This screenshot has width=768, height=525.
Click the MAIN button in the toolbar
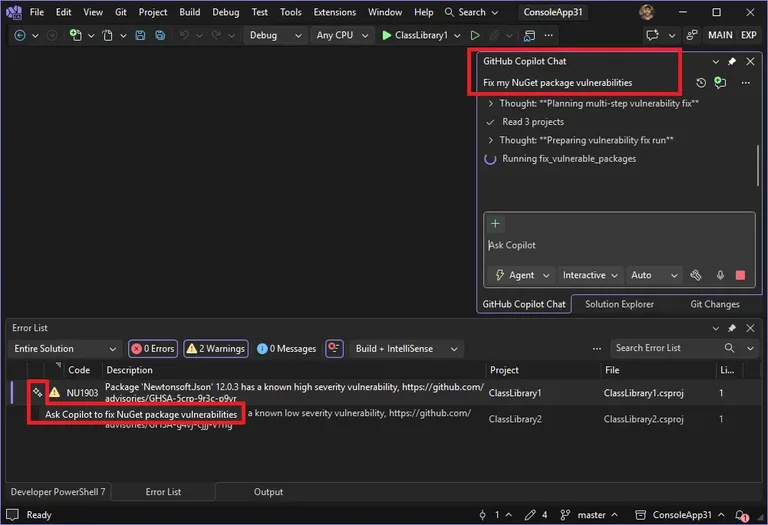coord(720,35)
